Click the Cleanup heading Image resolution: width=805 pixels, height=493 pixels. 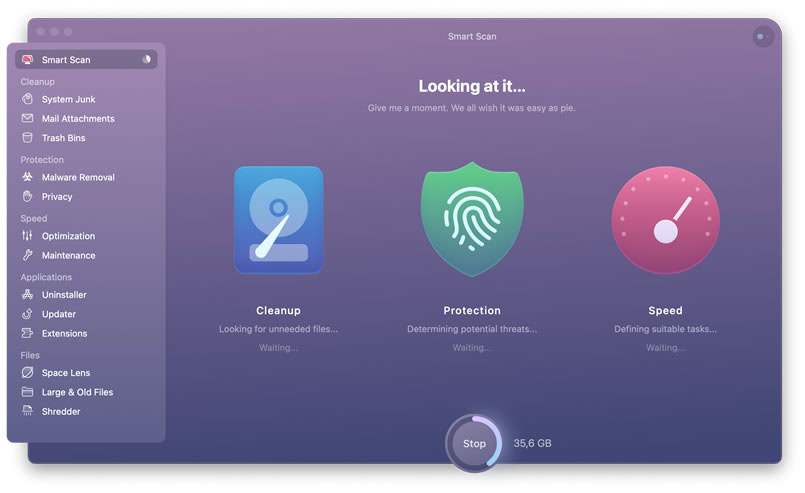(278, 310)
